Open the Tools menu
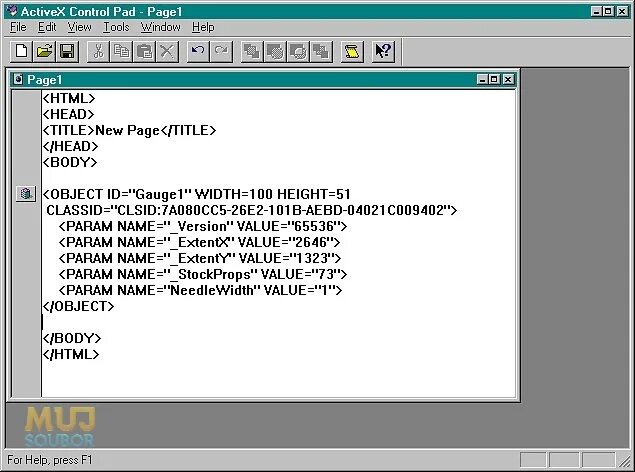This screenshot has width=635, height=472. click(116, 27)
